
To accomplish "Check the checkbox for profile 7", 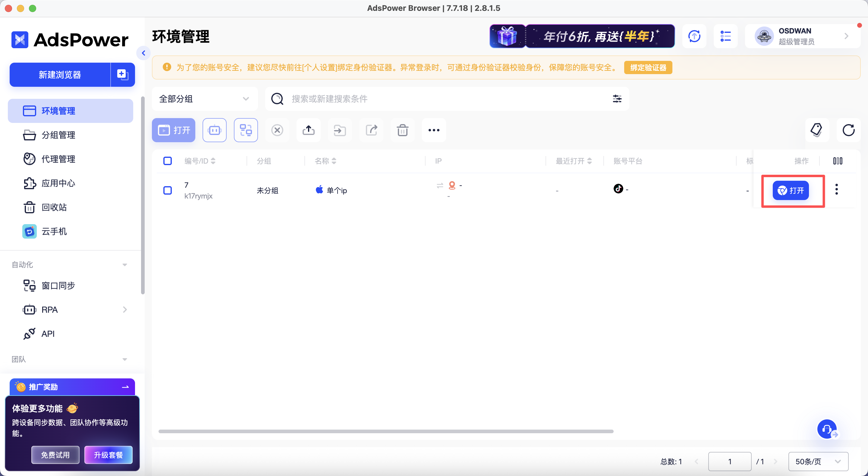I will [x=168, y=190].
